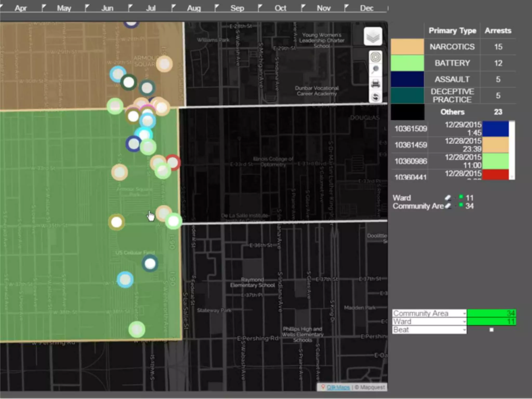The image size is (532, 399).
Task: Select the bright green marker beside the hand cursor
Action: (173, 221)
